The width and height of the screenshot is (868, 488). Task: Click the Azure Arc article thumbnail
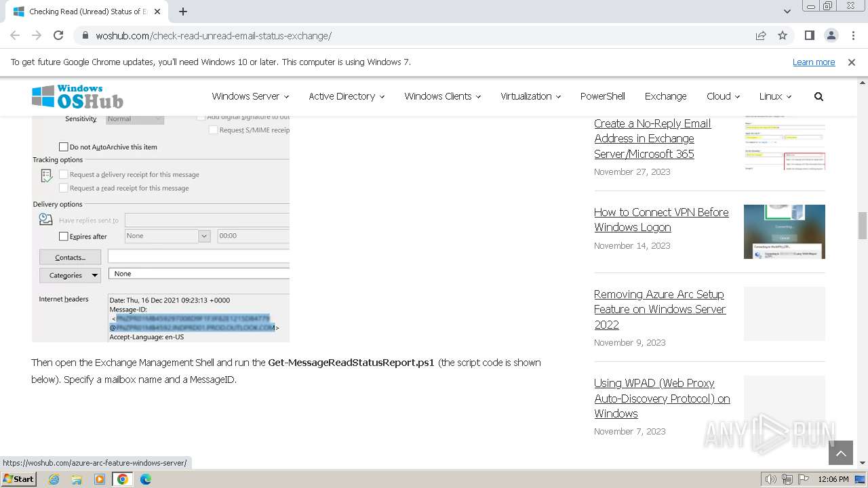click(x=785, y=314)
